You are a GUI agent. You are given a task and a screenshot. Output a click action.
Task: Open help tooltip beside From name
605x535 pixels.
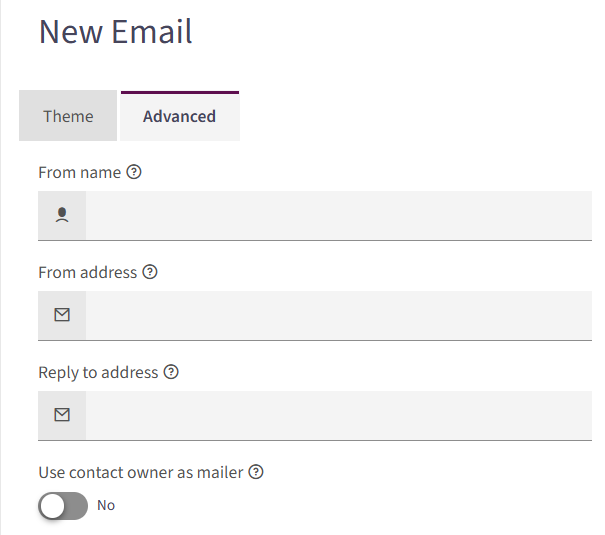(x=134, y=172)
